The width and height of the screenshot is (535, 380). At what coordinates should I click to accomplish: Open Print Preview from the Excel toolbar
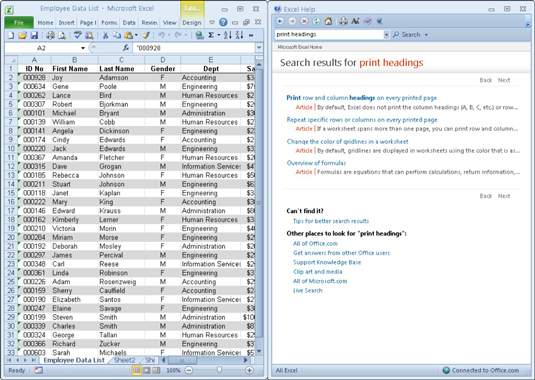pyautogui.click(x=62, y=35)
